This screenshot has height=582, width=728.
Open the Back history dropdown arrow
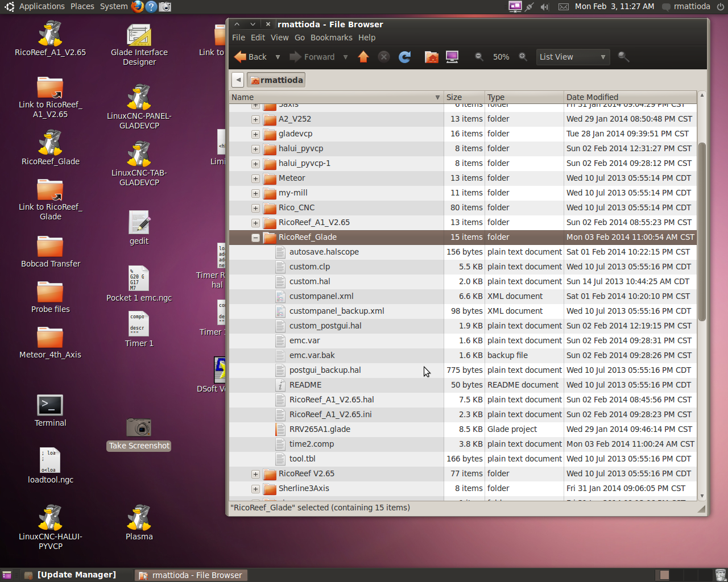click(x=278, y=57)
